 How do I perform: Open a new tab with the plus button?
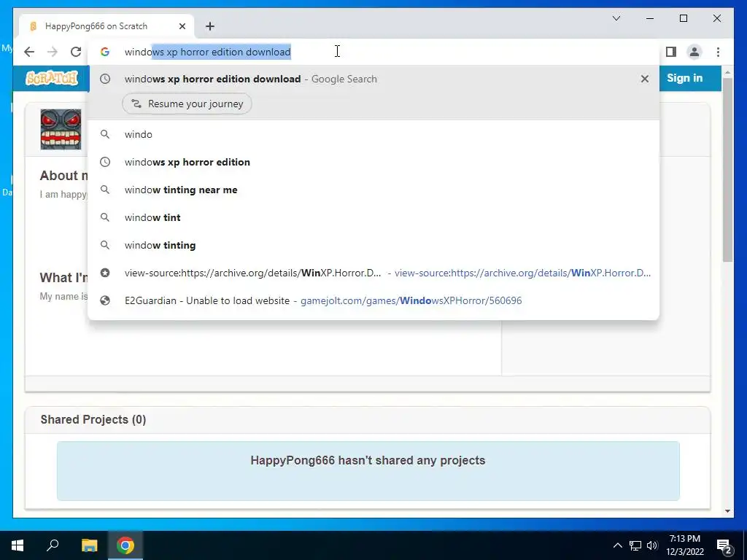click(210, 26)
